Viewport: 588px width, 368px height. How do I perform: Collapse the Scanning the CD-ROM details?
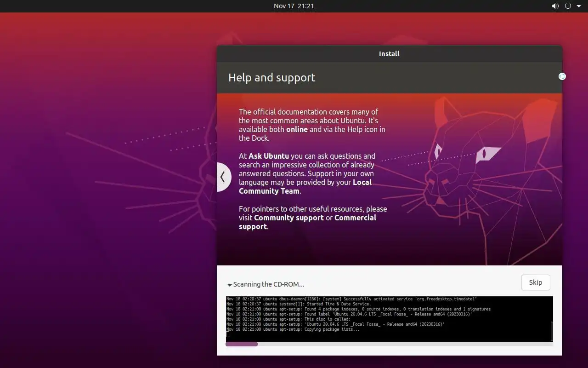coord(266,284)
